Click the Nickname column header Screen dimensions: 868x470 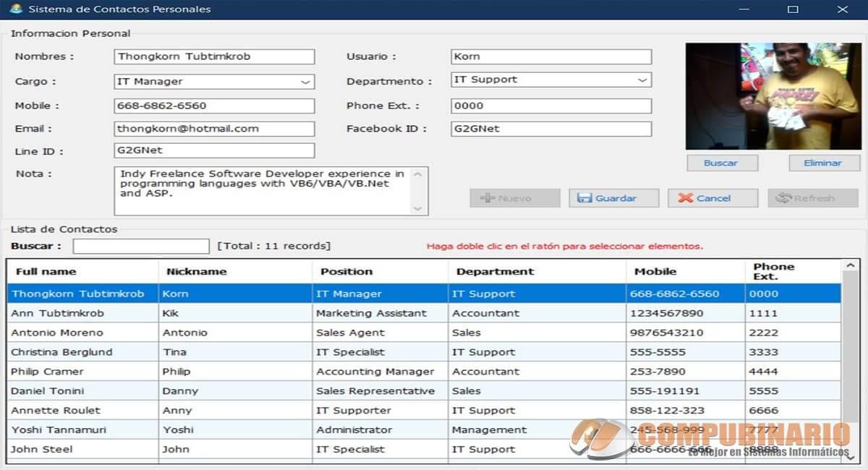coord(235,272)
